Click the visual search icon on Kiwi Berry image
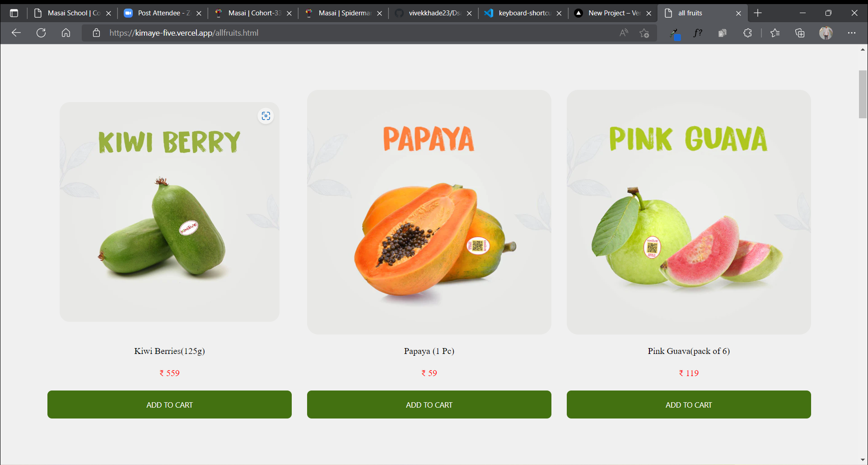The width and height of the screenshot is (868, 465). [x=266, y=116]
